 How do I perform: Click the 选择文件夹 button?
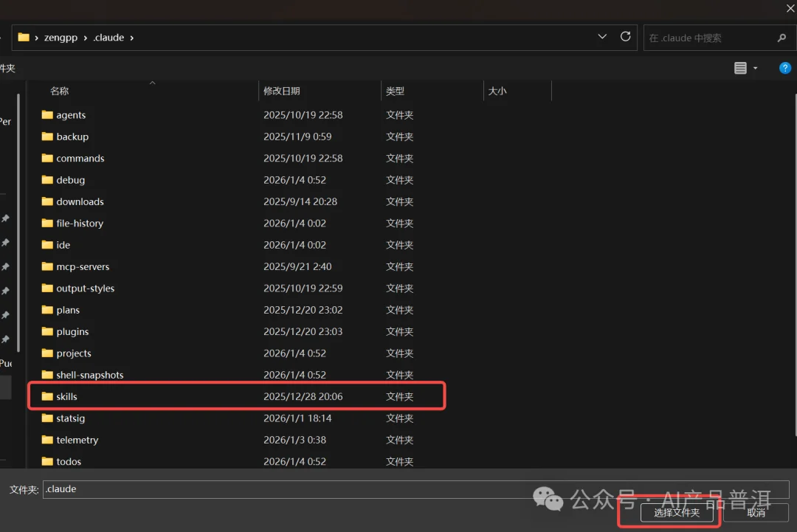click(x=677, y=512)
